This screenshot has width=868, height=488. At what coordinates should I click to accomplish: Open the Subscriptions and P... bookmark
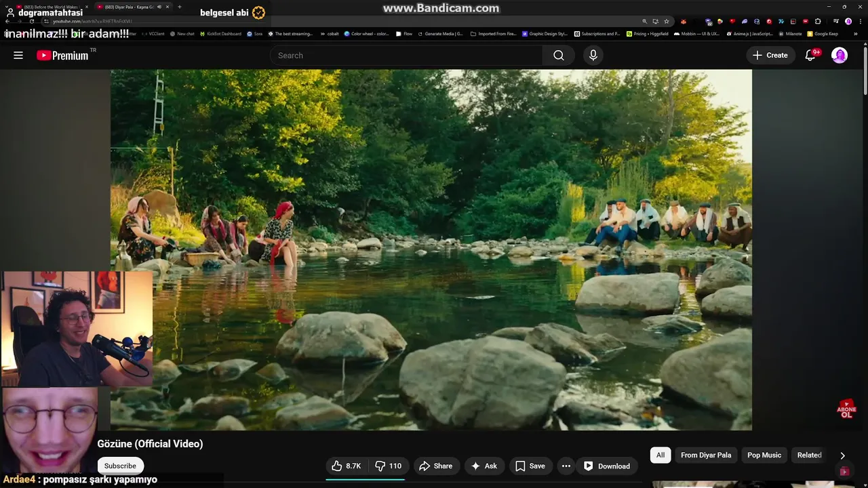597,33
